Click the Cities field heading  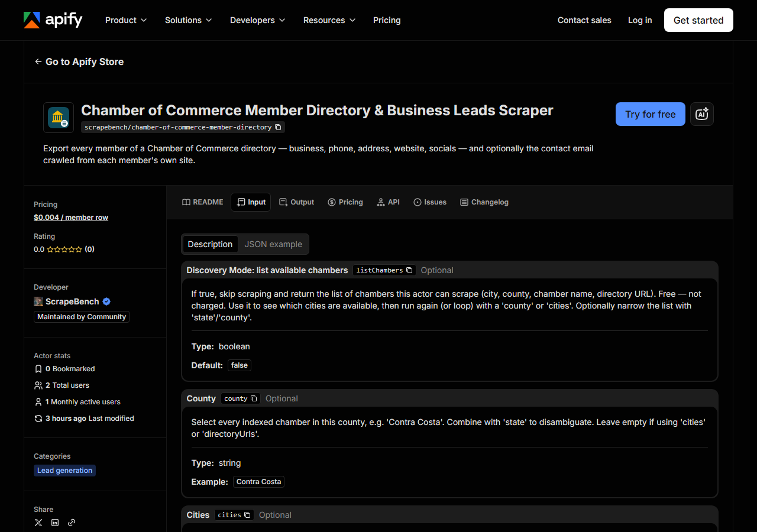198,515
